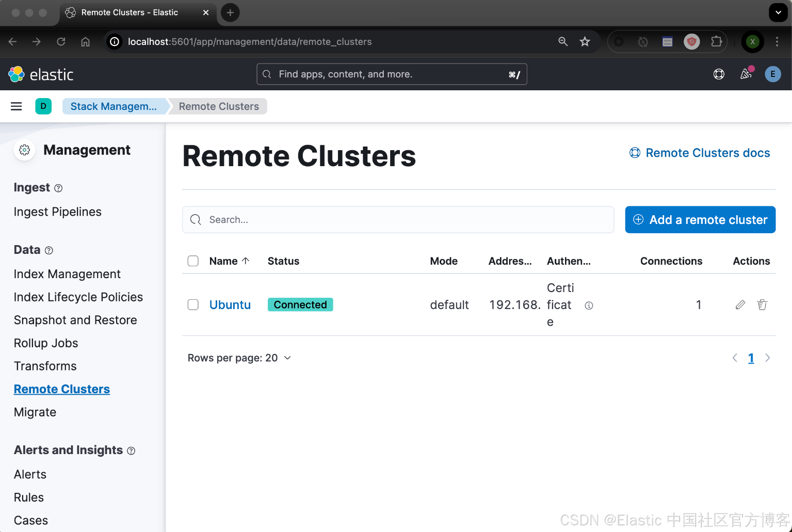Click the 192.168. address cell

point(515,305)
